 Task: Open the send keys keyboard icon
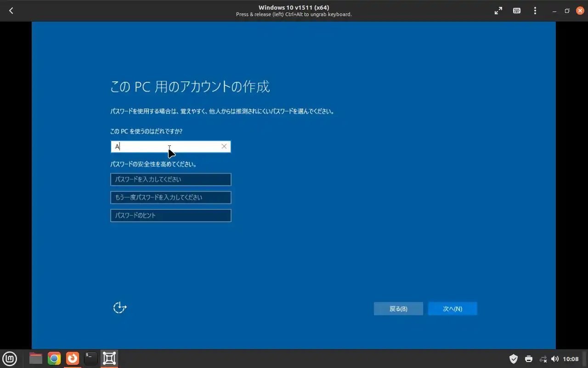coord(517,11)
